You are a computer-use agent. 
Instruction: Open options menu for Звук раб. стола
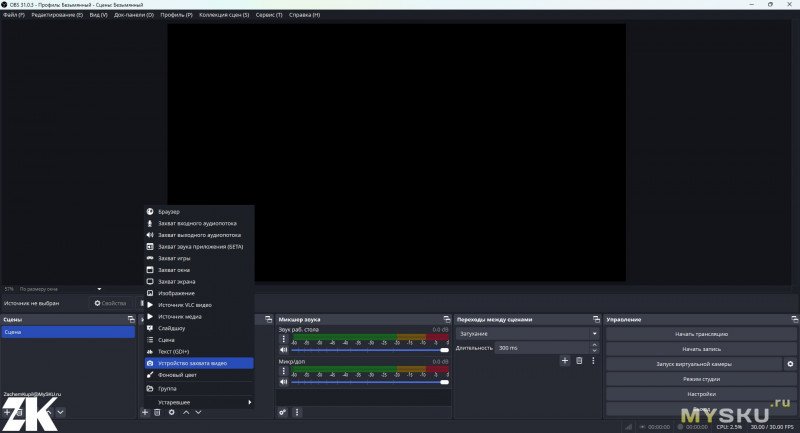[284, 339]
